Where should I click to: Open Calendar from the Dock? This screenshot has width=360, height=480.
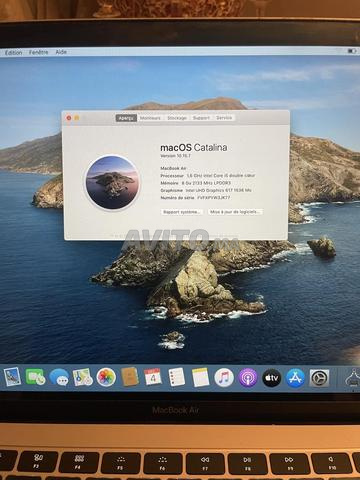point(153,377)
